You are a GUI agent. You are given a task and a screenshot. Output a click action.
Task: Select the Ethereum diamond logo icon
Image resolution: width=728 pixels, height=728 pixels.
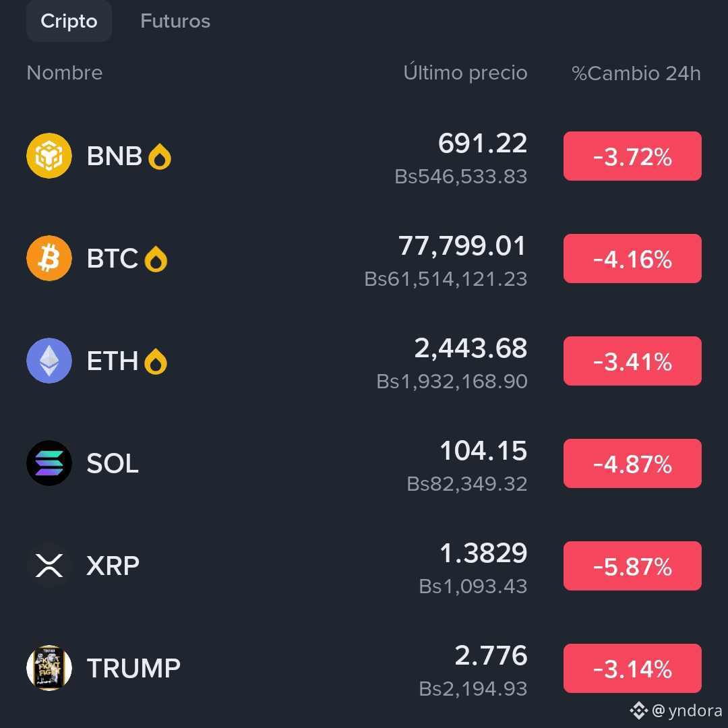point(49,361)
